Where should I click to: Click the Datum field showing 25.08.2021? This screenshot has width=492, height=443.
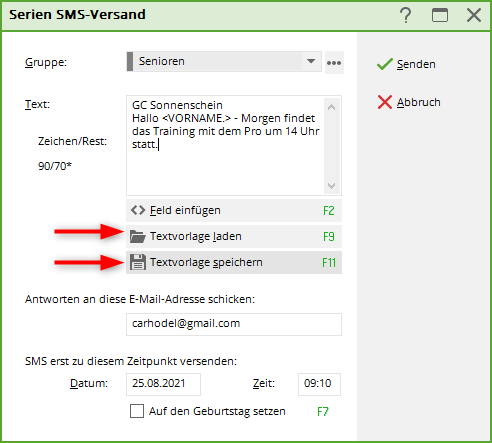pos(163,384)
